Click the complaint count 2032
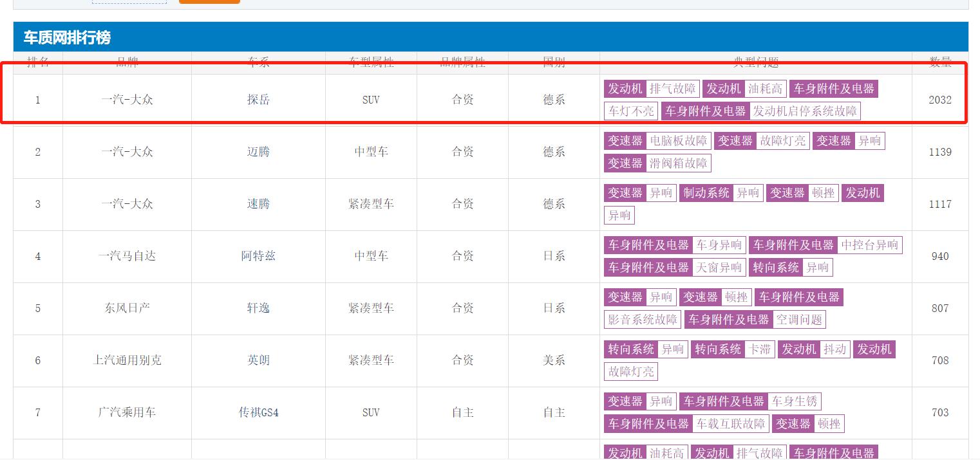This screenshot has height=460, width=980. point(940,100)
